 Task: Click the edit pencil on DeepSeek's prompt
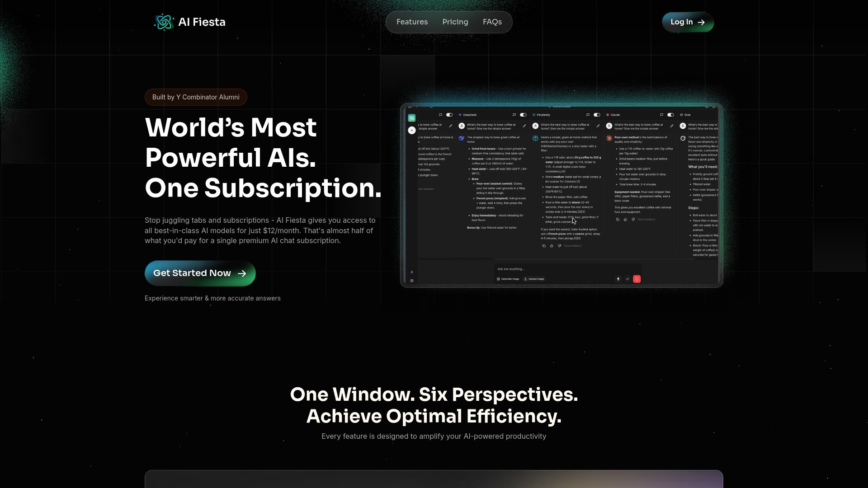point(525,126)
